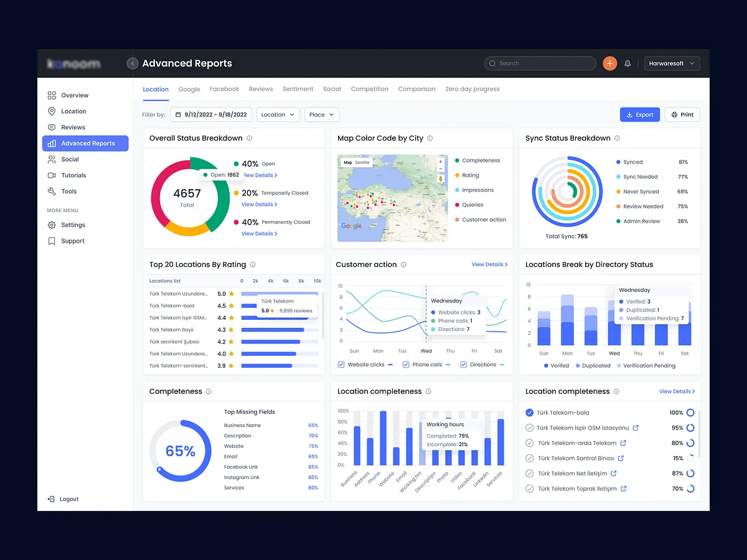
Task: Click the Search input field
Action: click(540, 63)
